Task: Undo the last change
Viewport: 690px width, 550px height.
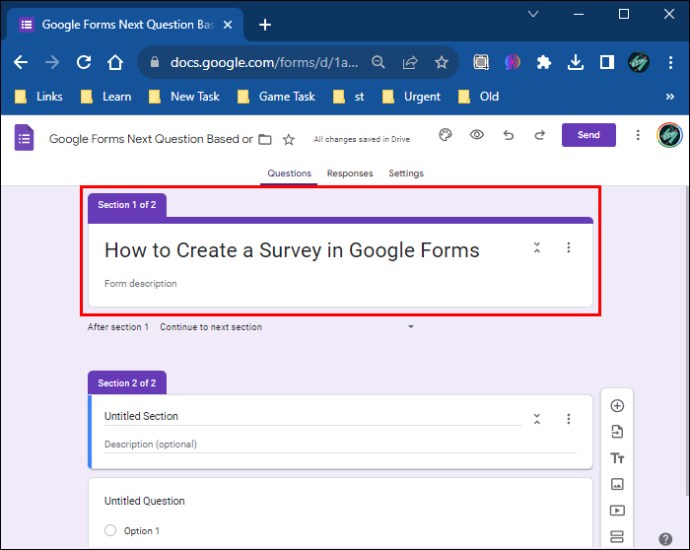Action: (508, 135)
